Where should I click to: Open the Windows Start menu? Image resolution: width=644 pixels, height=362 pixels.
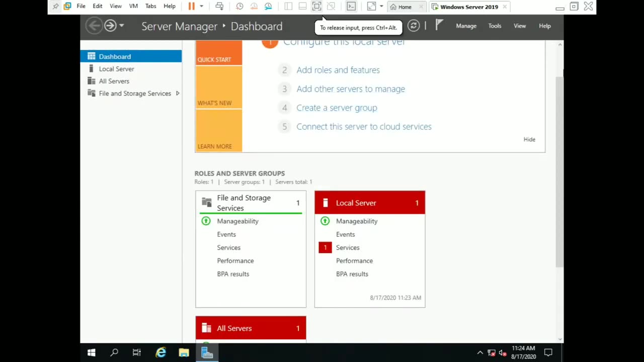(92, 352)
